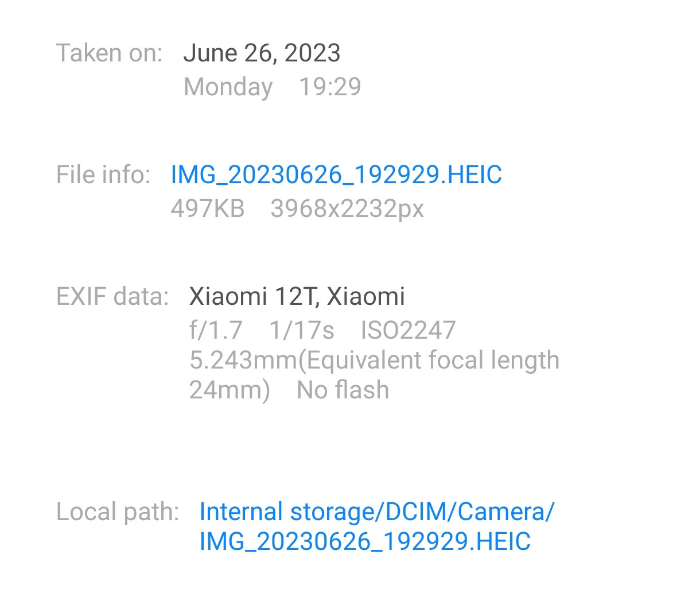Tap the words 'Equivalent focal length'
700x593 pixels.
(431, 361)
